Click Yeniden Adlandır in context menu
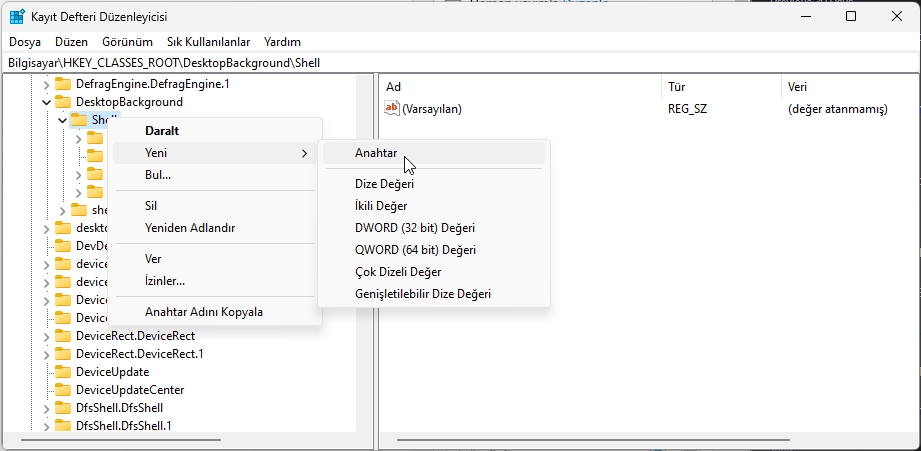Image resolution: width=921 pixels, height=451 pixels. pyautogui.click(x=190, y=228)
